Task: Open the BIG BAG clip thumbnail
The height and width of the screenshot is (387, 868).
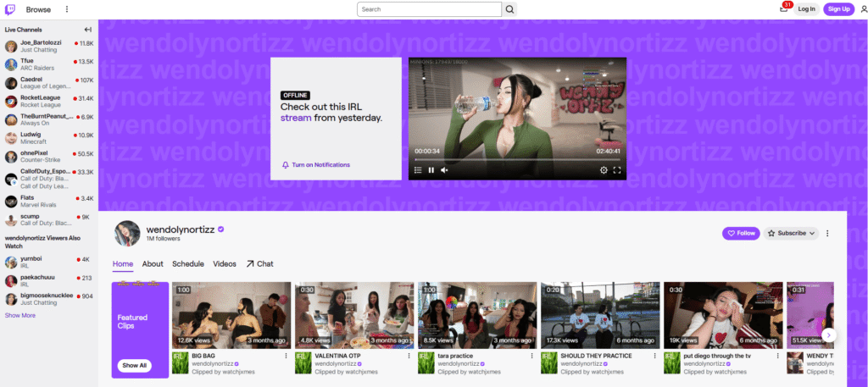Action: (x=231, y=315)
